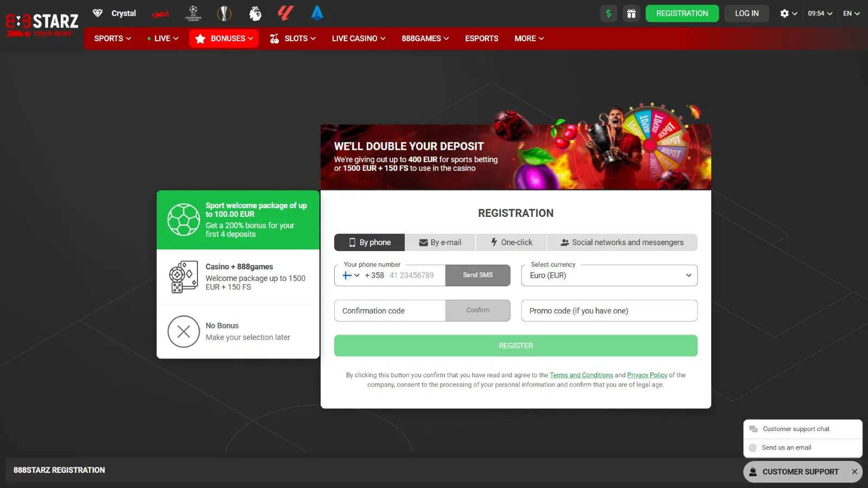
Task: Choose the Casino + 888games bonus option
Action: [238, 277]
